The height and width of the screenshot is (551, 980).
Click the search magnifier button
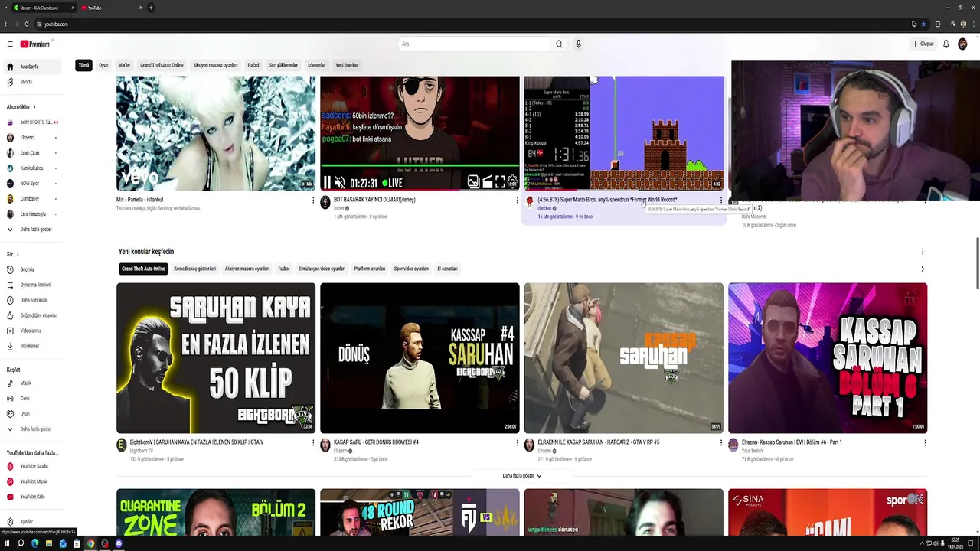pos(559,44)
